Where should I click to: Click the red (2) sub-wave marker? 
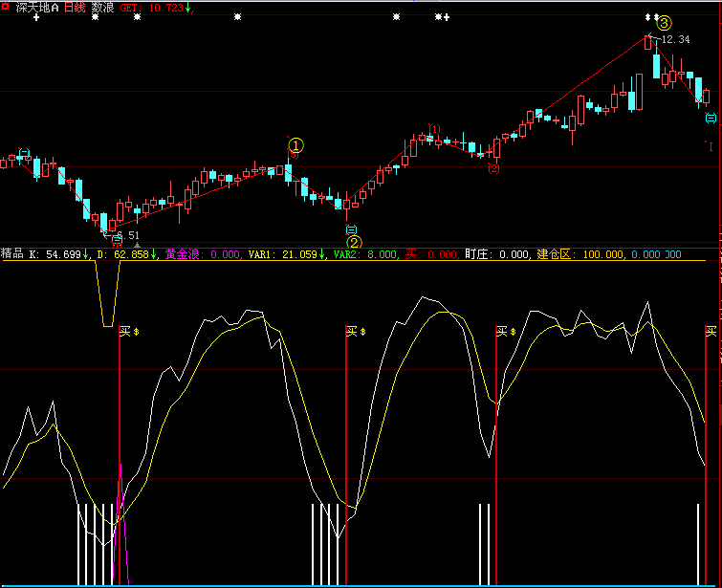point(493,168)
